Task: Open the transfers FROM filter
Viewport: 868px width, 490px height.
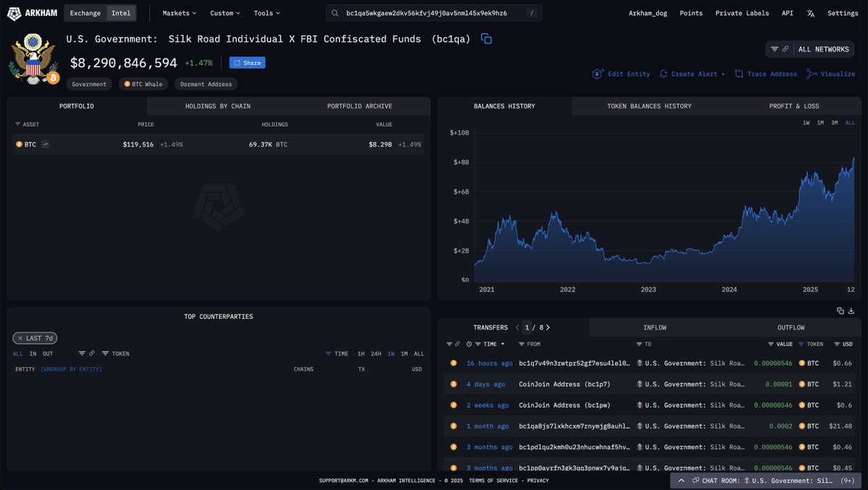Action: pos(529,344)
